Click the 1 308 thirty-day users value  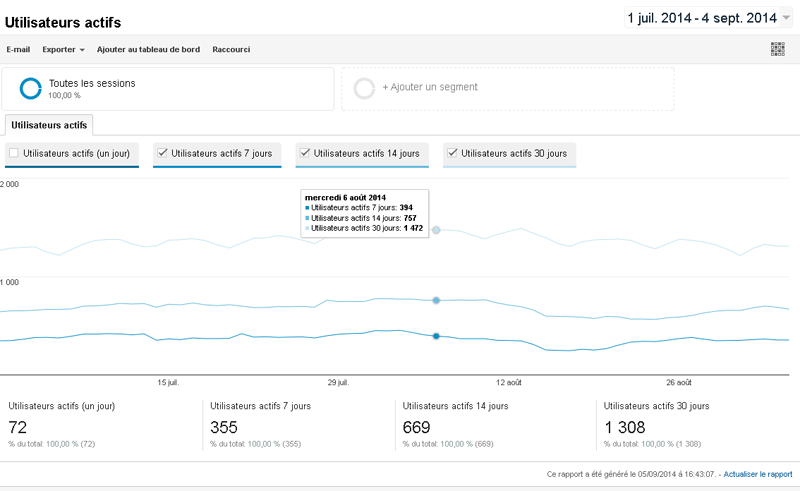pos(625,427)
